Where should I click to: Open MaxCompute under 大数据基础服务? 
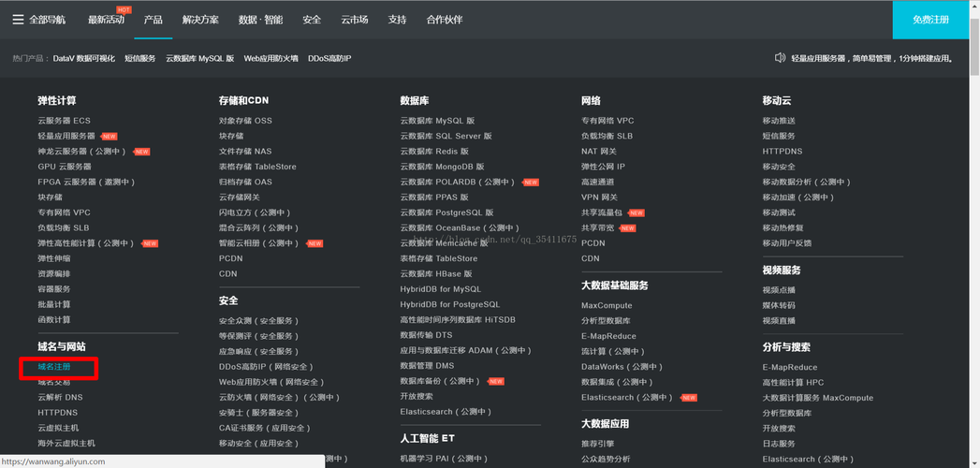(x=607, y=305)
